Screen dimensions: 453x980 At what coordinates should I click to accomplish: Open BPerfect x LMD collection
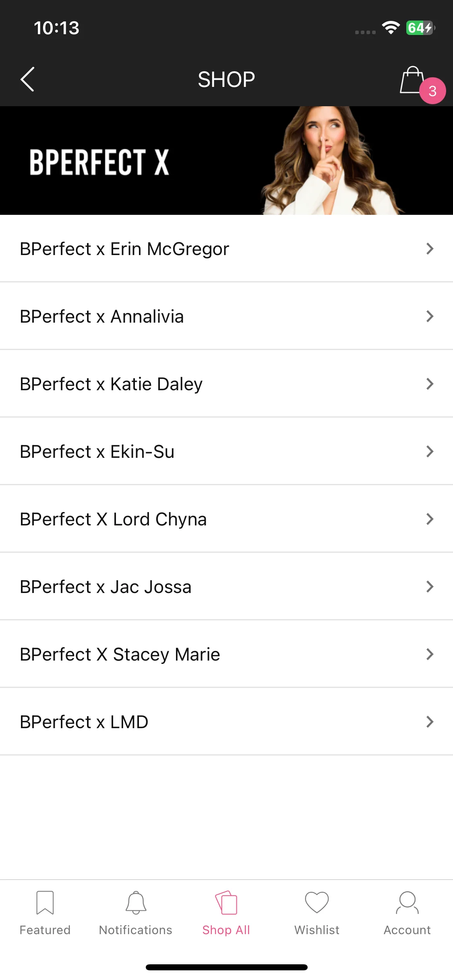(x=226, y=722)
